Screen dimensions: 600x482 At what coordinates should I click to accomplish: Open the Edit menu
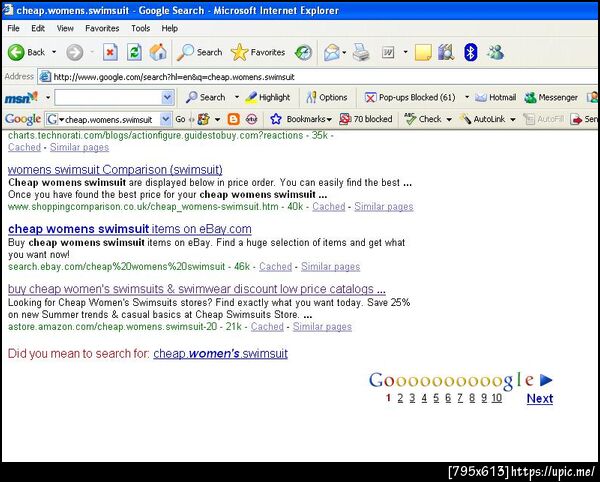coord(38,28)
